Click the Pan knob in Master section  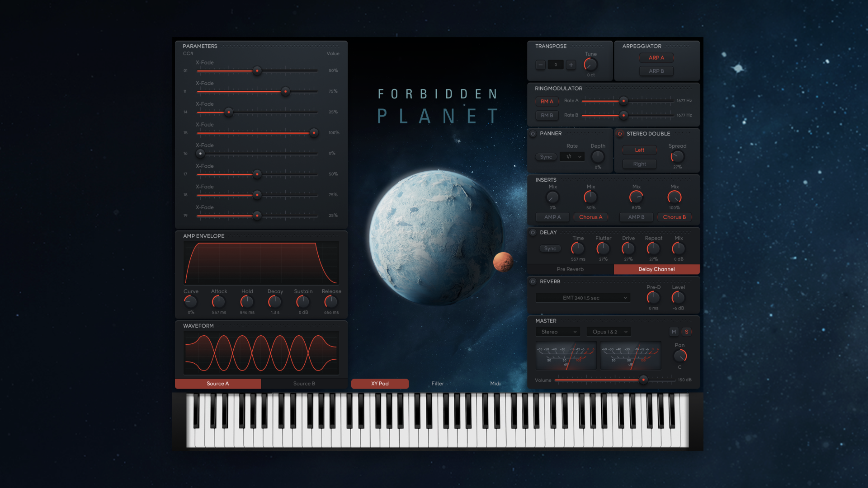pos(680,357)
